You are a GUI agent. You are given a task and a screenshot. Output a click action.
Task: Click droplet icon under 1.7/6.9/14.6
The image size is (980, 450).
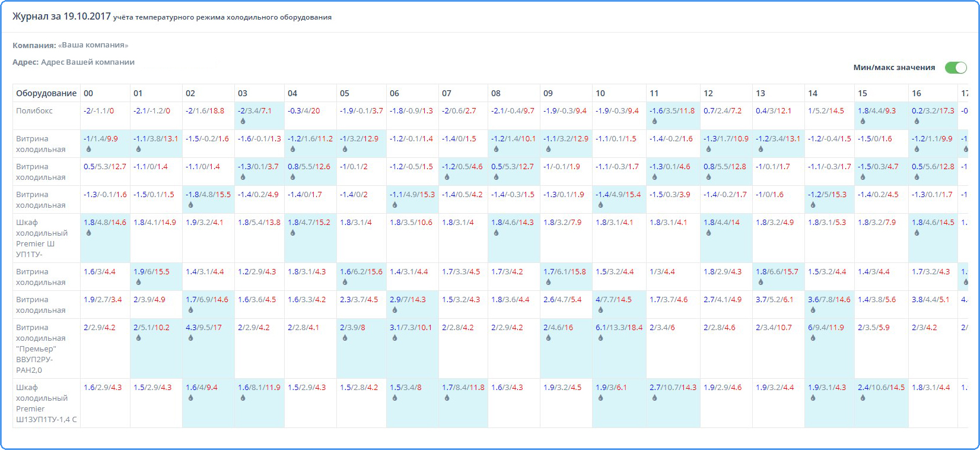point(190,310)
